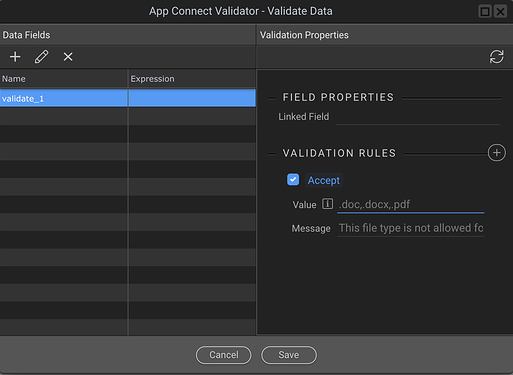Click the Data Fields panel title
The width and height of the screenshot is (513, 375).
click(26, 35)
